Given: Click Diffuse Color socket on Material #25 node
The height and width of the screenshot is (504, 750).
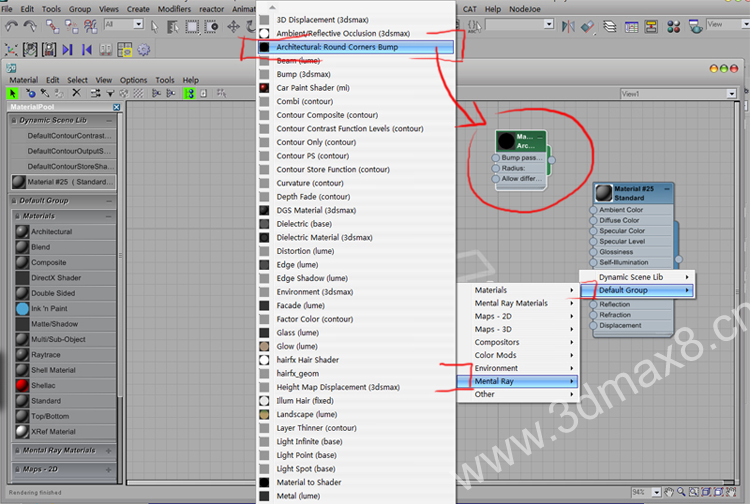Looking at the screenshot, I should click(594, 220).
